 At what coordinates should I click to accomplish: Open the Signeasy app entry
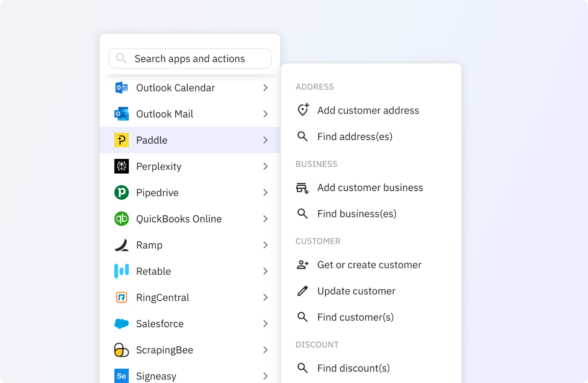[190, 373]
